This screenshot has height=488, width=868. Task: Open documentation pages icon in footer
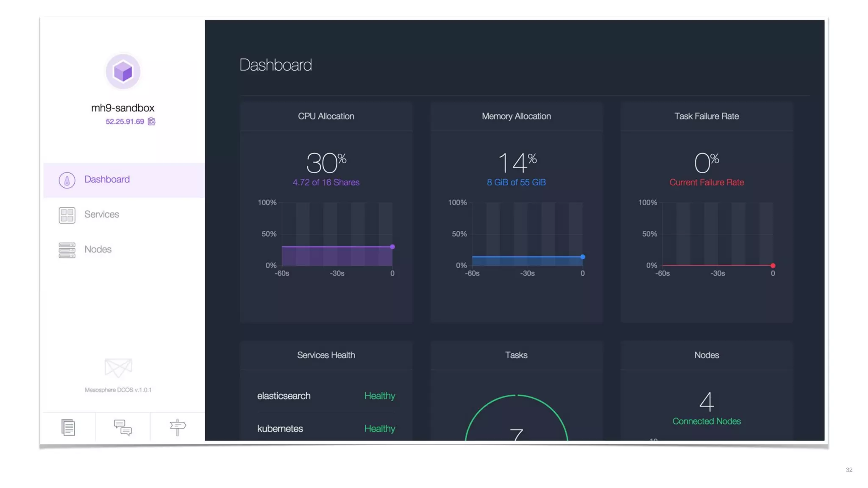coord(68,427)
